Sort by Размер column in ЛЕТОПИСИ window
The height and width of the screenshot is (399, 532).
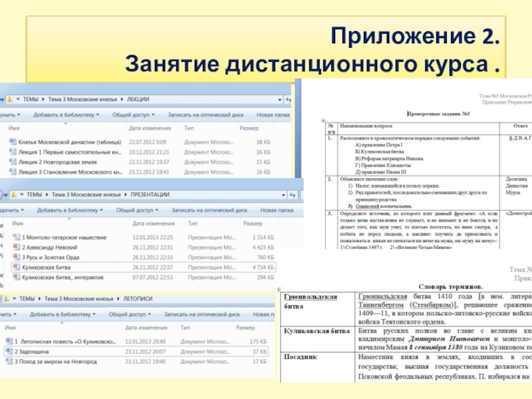click(x=245, y=327)
